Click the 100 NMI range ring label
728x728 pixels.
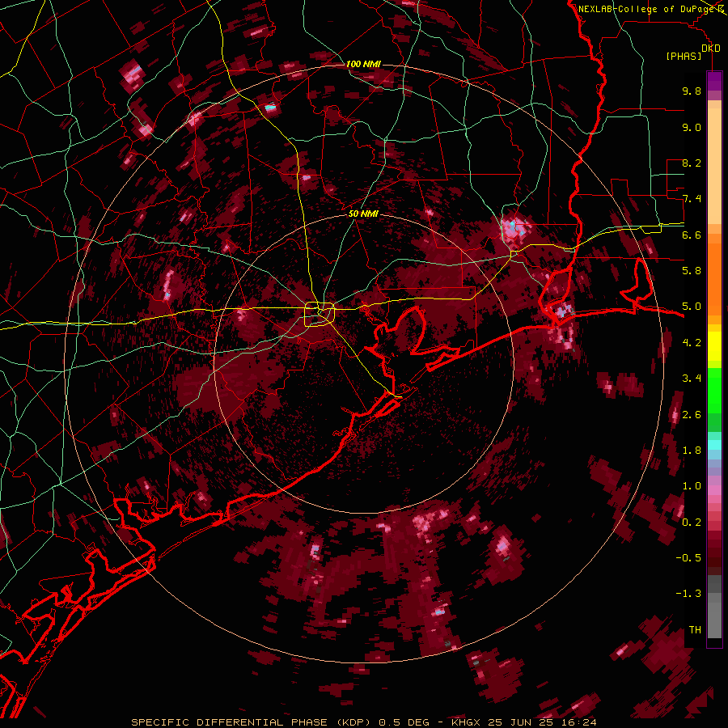tap(363, 64)
